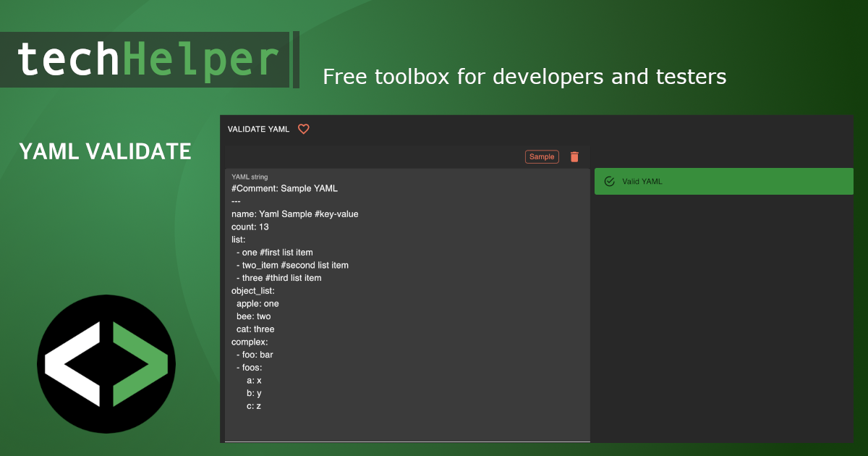Click the cat: three line
This screenshot has height=456, width=868.
click(x=255, y=329)
